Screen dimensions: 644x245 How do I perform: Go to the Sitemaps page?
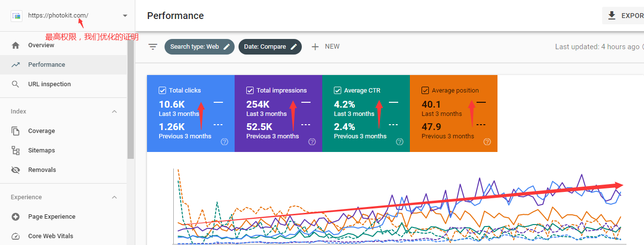coord(41,151)
